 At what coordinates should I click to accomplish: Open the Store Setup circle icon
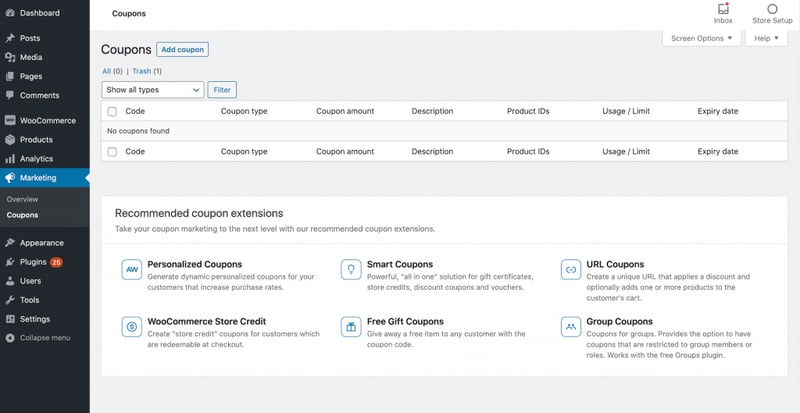[x=772, y=9]
